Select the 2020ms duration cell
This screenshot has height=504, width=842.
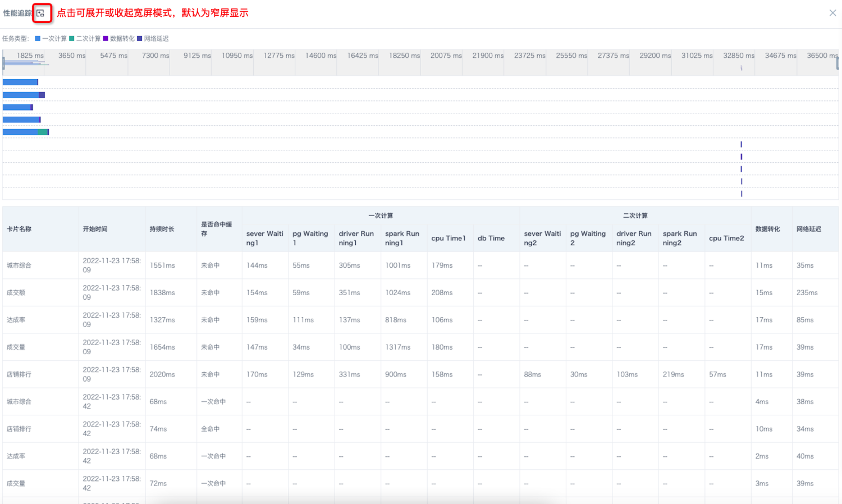[162, 374]
